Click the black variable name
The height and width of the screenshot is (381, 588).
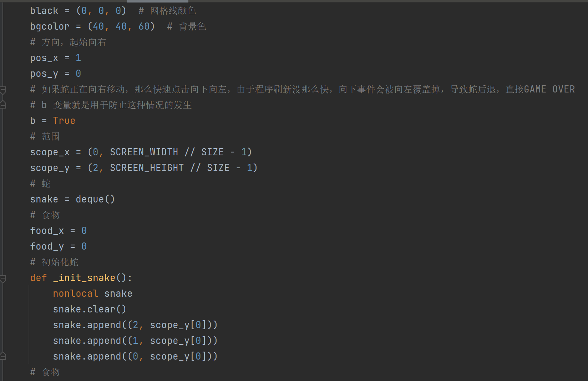[44, 11]
